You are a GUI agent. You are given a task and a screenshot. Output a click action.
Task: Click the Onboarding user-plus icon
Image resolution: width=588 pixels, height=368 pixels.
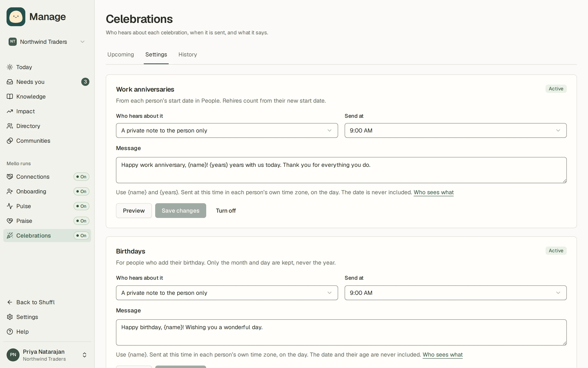[10, 192]
